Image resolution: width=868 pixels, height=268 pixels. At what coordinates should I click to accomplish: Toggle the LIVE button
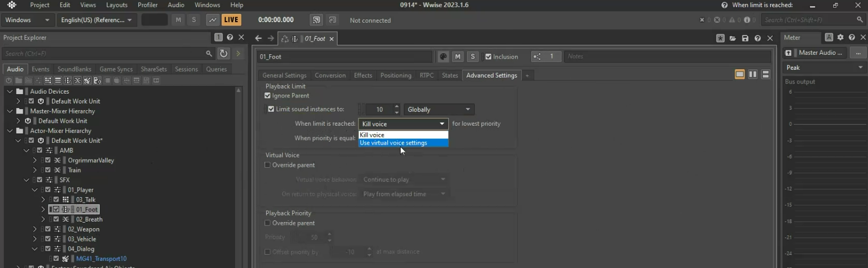tap(231, 20)
